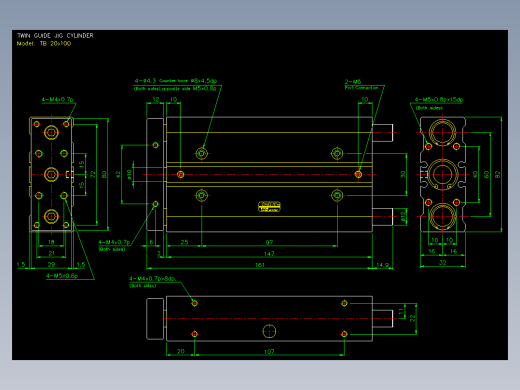Click the '32' width dimension in right view
The width and height of the screenshot is (520, 390).
pyautogui.click(x=442, y=263)
